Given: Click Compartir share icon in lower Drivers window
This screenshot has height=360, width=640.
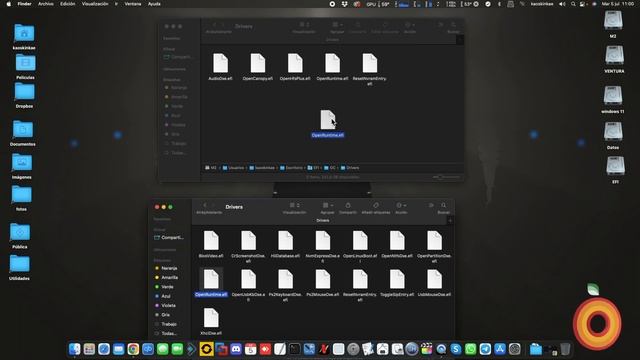Looking at the screenshot, I should point(348,205).
